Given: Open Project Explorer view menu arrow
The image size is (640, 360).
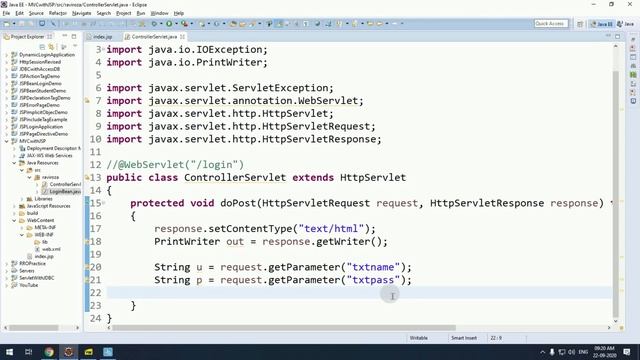Looking at the screenshot, I should [75, 47].
